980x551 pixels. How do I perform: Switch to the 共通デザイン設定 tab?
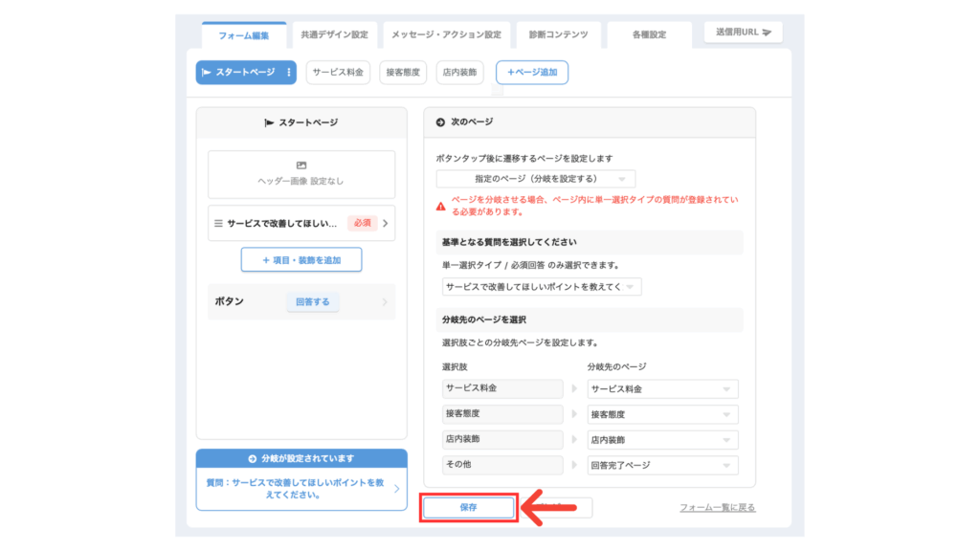click(x=334, y=34)
